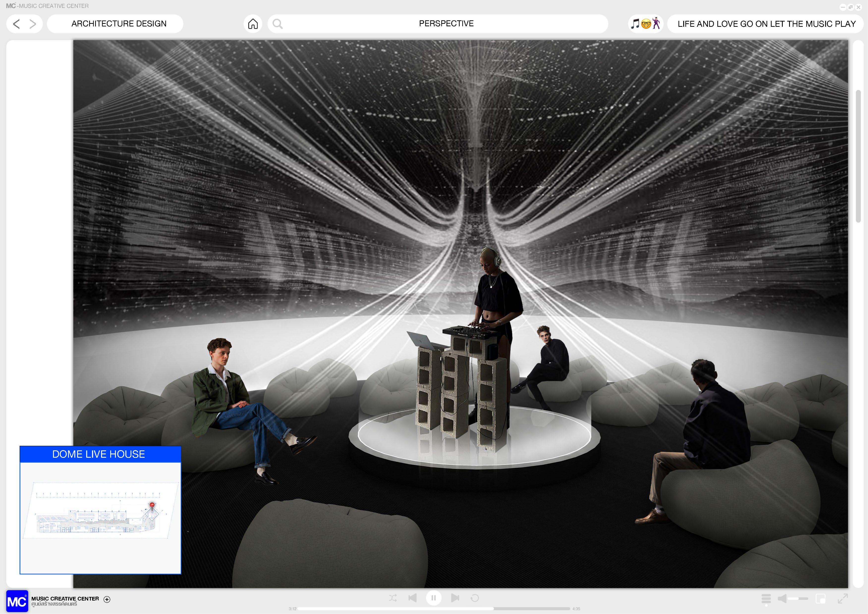Toggle repeat playback

475,598
